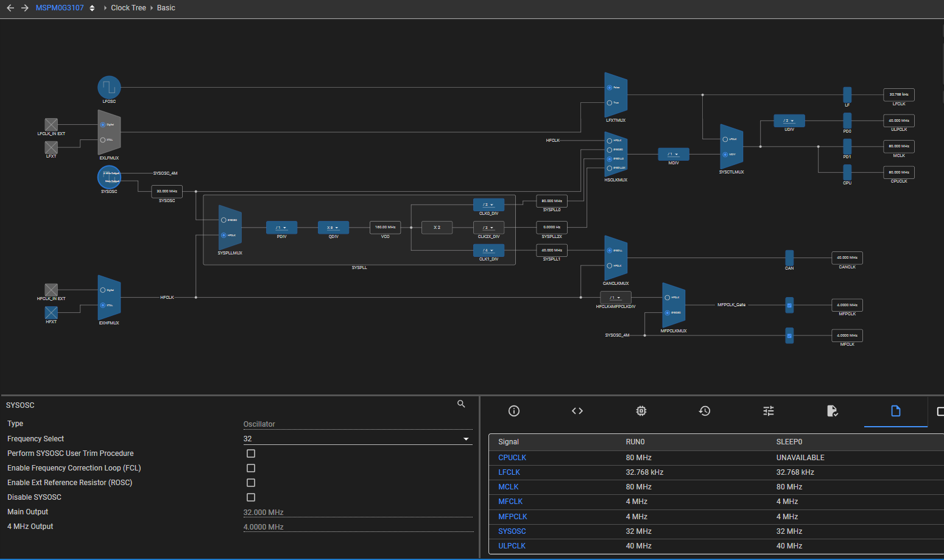The image size is (944, 560).
Task: Select the document tab icon
Action: 896,411
